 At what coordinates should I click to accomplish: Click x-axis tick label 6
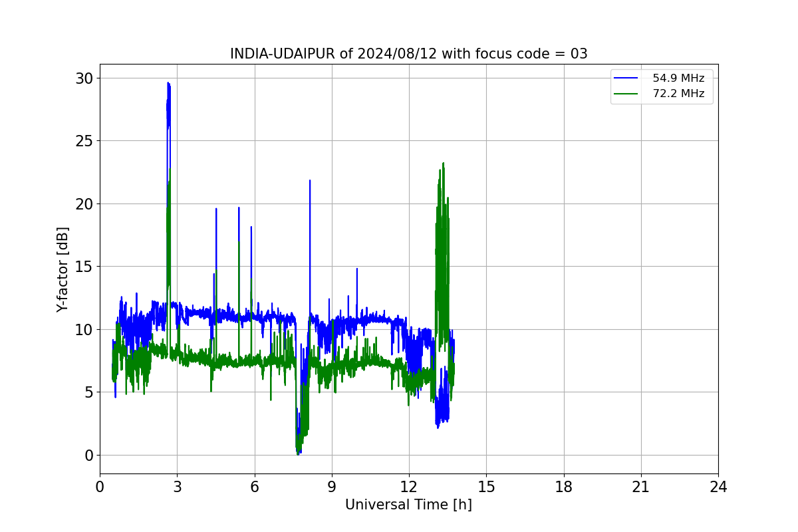[x=255, y=487]
